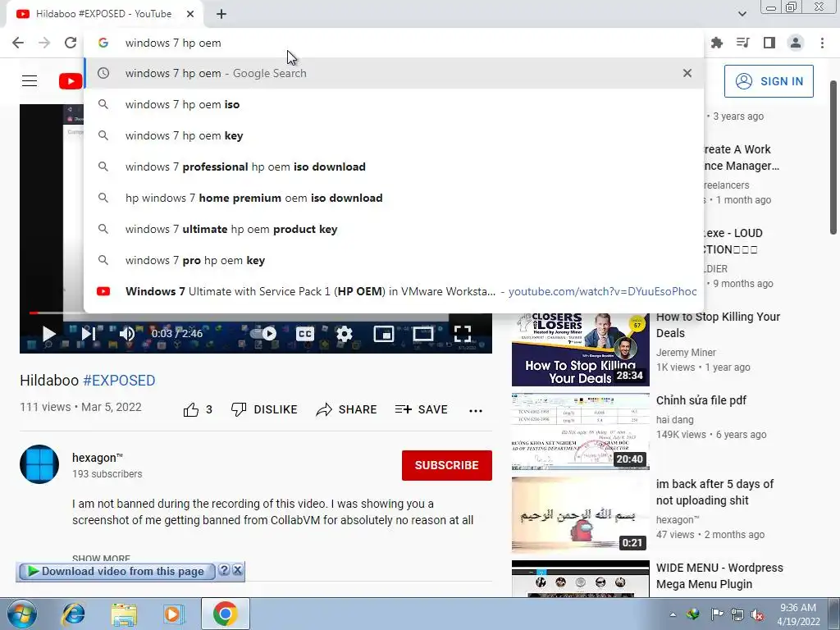This screenshot has height=630, width=840.
Task: Click Chrome icon in taskbar
Action: point(226,614)
